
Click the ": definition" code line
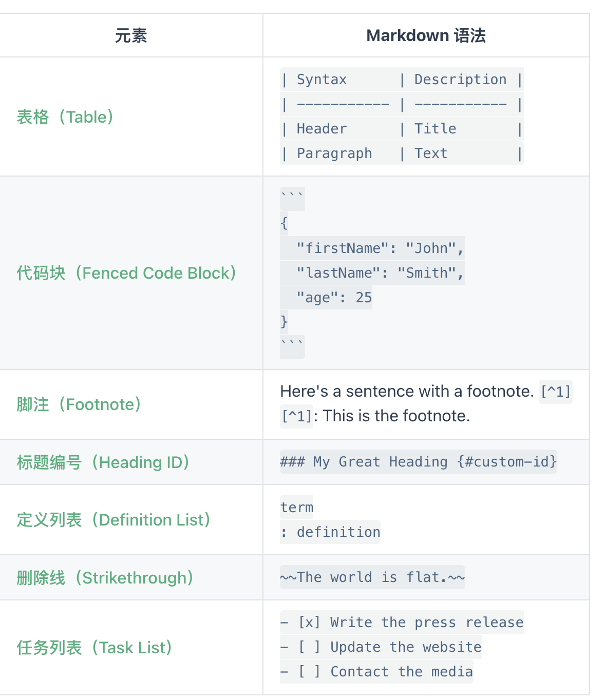(330, 532)
